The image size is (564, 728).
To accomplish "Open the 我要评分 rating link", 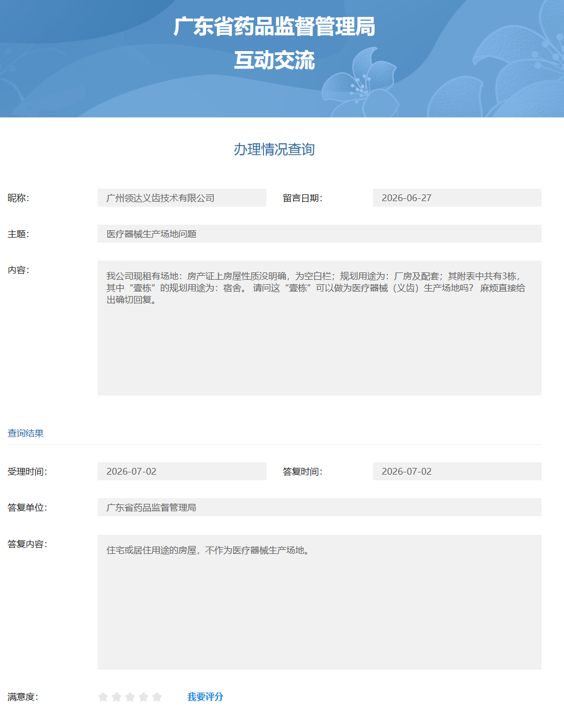I will [x=205, y=697].
